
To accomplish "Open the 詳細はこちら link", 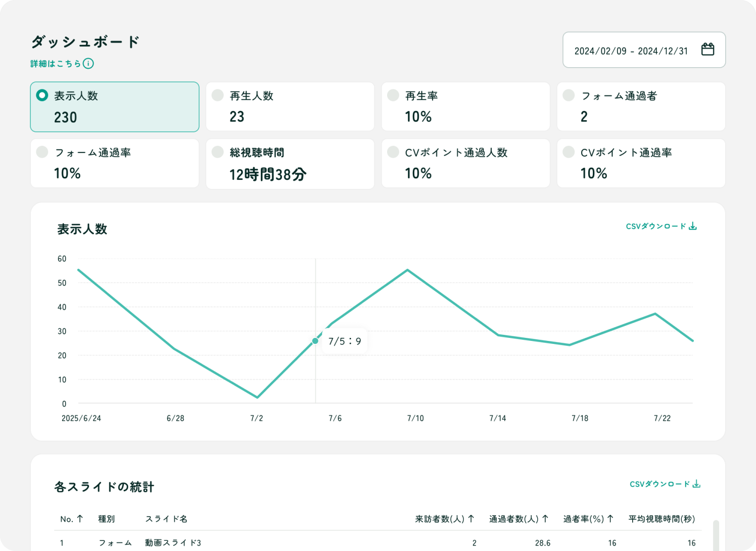I will tap(56, 64).
